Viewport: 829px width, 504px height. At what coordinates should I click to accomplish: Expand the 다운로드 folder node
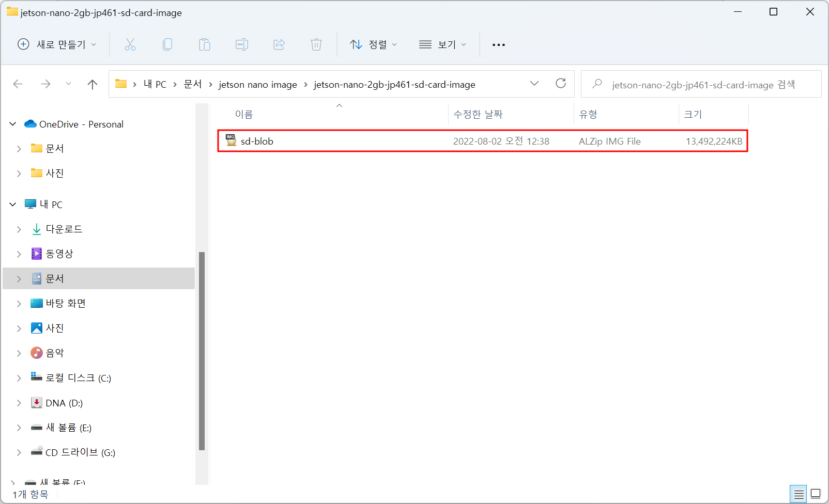click(x=19, y=229)
